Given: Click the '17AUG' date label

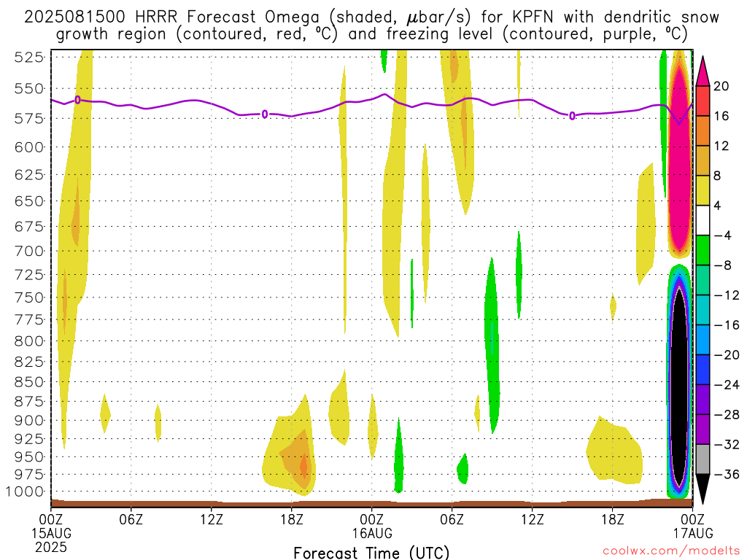Looking at the screenshot, I should 693,532.
